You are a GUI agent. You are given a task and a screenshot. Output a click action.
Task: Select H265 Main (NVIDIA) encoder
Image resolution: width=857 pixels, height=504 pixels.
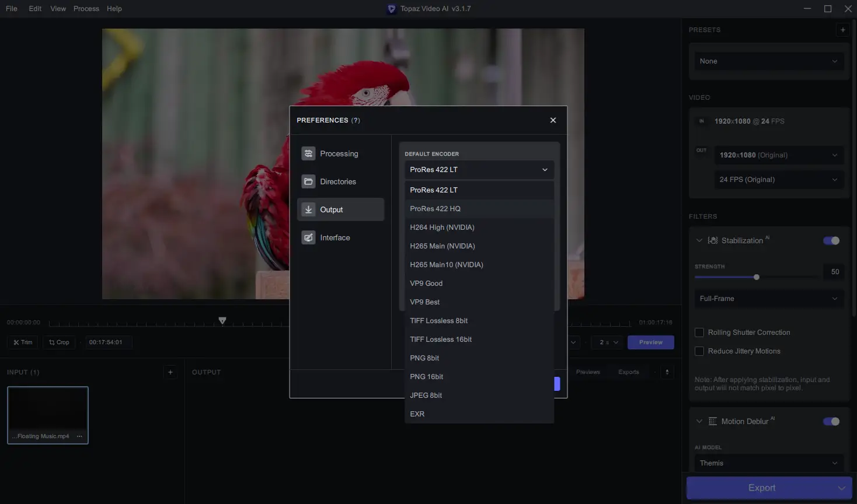tap(479, 246)
